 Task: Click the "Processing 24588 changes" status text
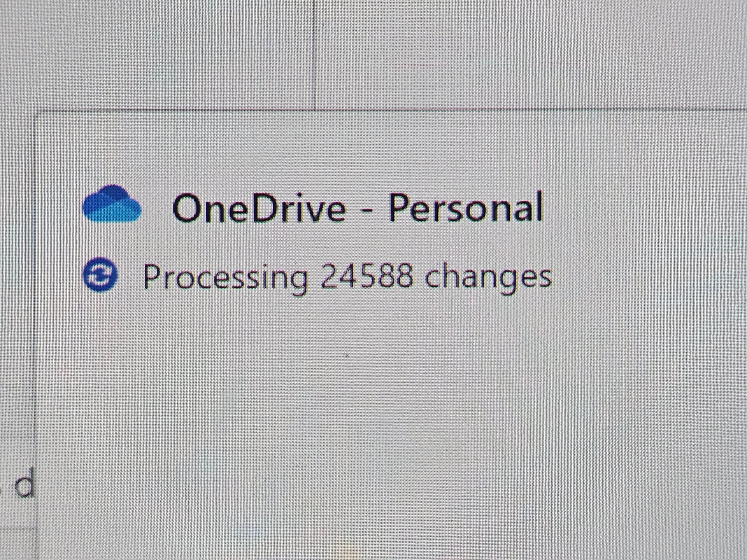pyautogui.click(x=347, y=277)
